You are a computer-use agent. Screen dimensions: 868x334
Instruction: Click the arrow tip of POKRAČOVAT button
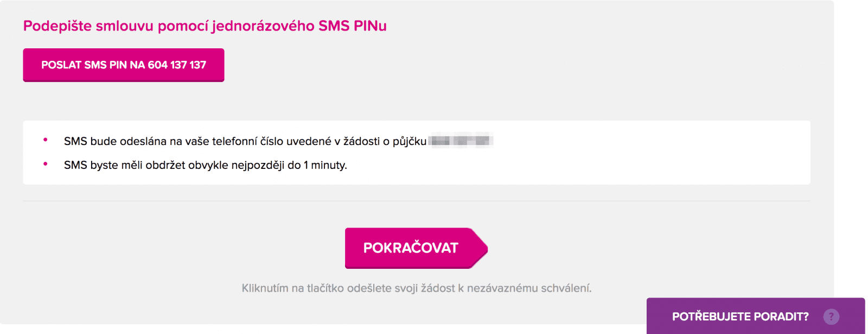click(480, 248)
